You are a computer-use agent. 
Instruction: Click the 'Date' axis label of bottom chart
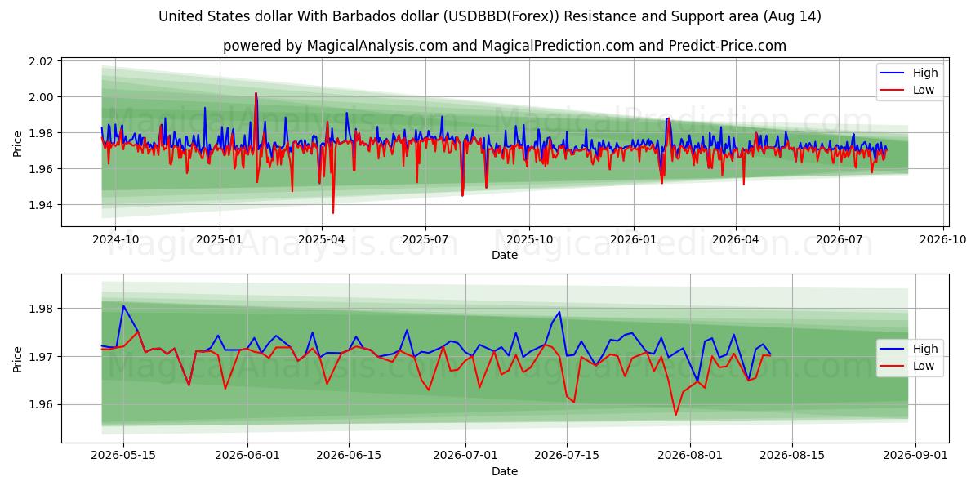point(505,471)
